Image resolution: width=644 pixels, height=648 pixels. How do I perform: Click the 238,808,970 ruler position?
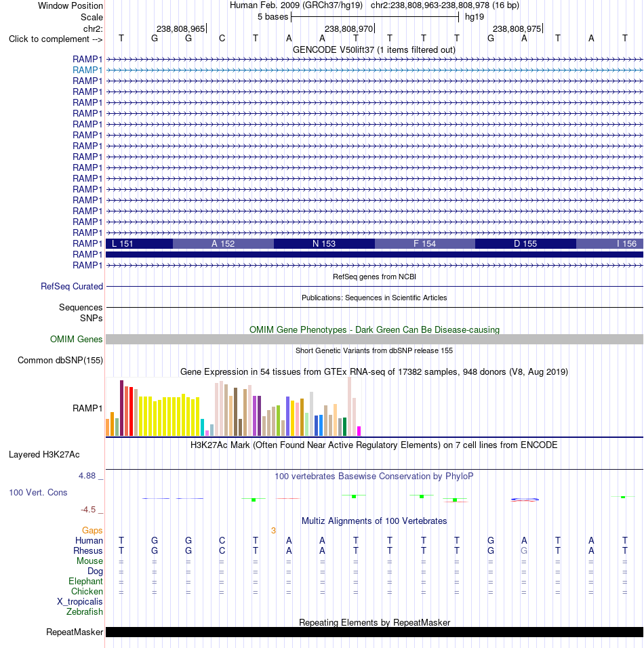click(349, 29)
